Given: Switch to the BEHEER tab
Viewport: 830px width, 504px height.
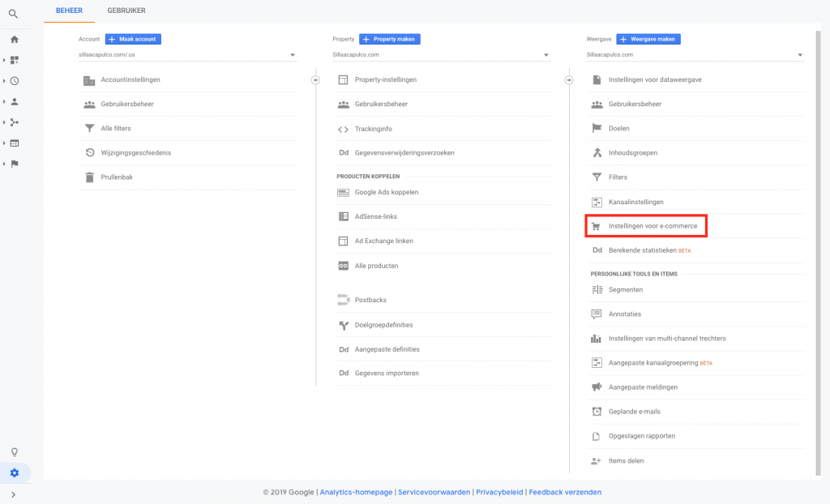Looking at the screenshot, I should click(x=69, y=11).
